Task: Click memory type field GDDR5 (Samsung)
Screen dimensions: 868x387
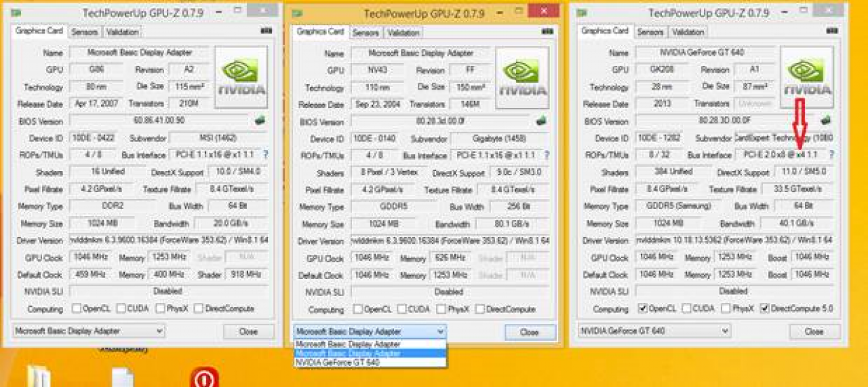Action: [674, 206]
